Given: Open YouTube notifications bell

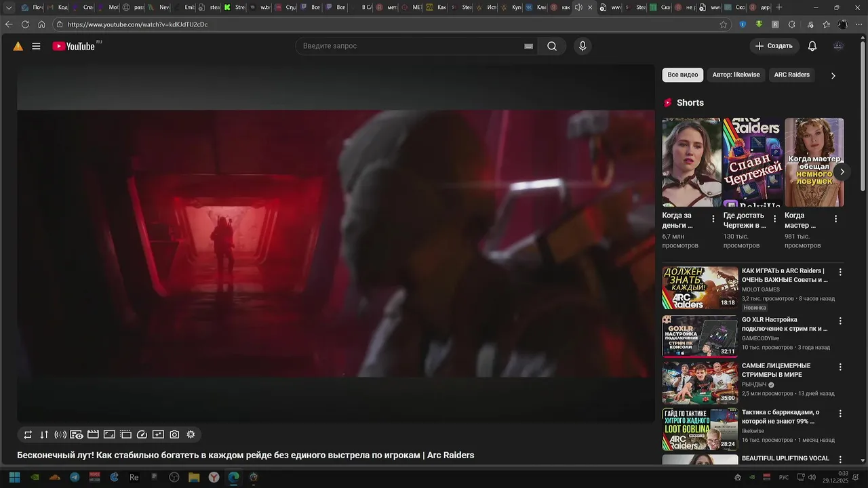Looking at the screenshot, I should (812, 46).
